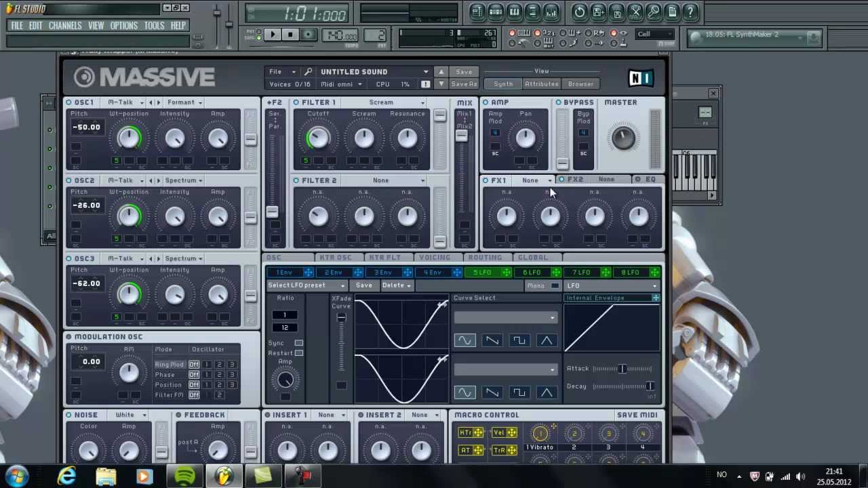Toggle Filter 1 power button
Screen dimensions: 868x488
[x=296, y=102]
